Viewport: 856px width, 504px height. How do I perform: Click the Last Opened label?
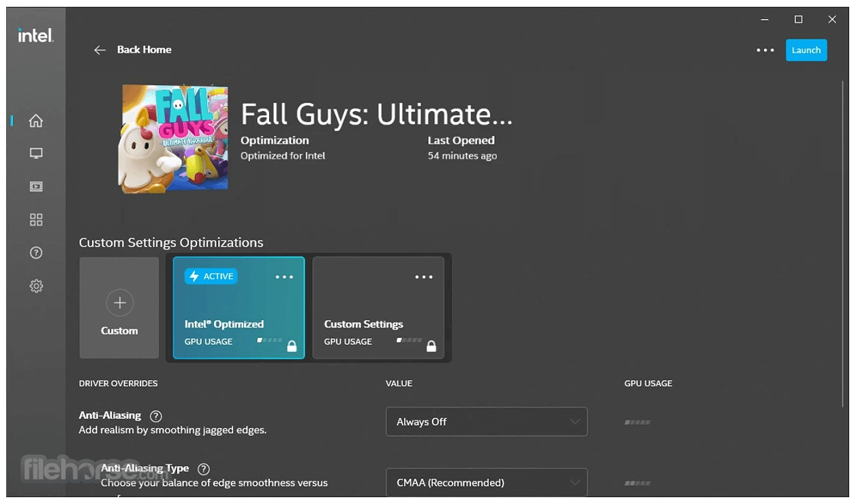tap(461, 140)
